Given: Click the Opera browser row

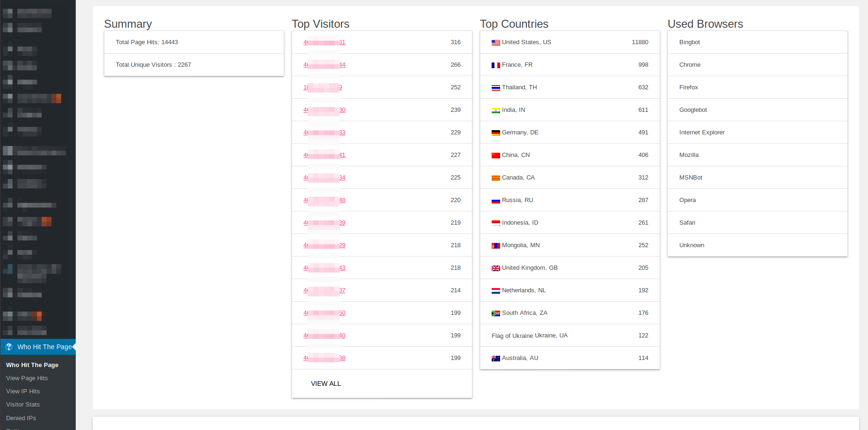Looking at the screenshot, I should point(757,200).
